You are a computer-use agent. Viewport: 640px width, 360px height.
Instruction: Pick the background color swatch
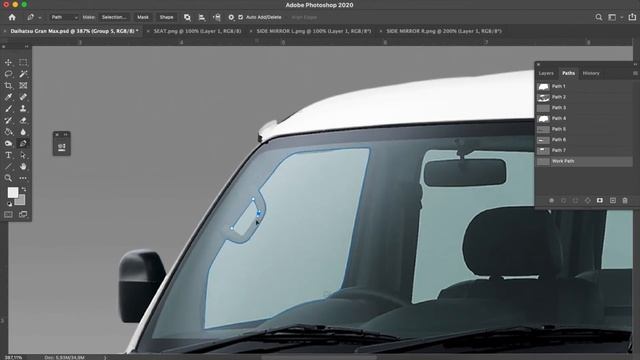[20, 200]
